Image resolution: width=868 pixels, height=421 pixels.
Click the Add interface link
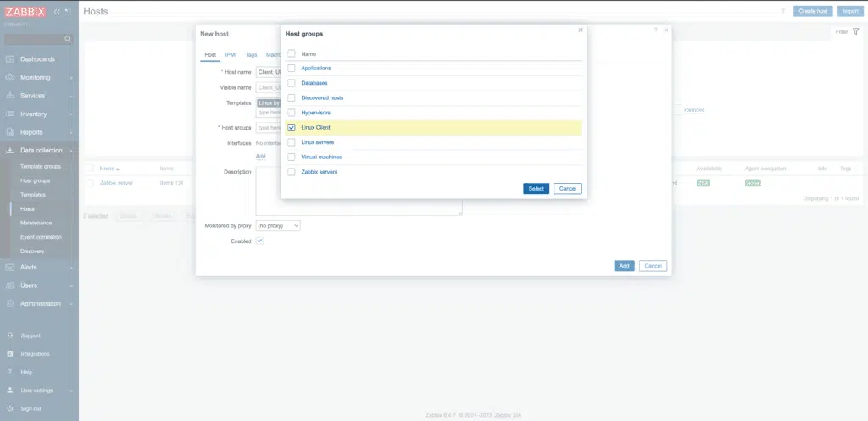click(261, 157)
